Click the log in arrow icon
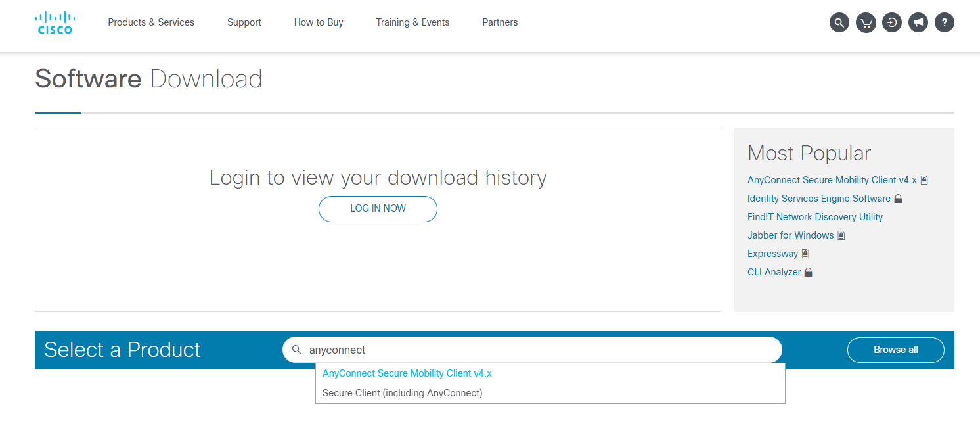This screenshot has width=980, height=422. pyautogui.click(x=892, y=23)
